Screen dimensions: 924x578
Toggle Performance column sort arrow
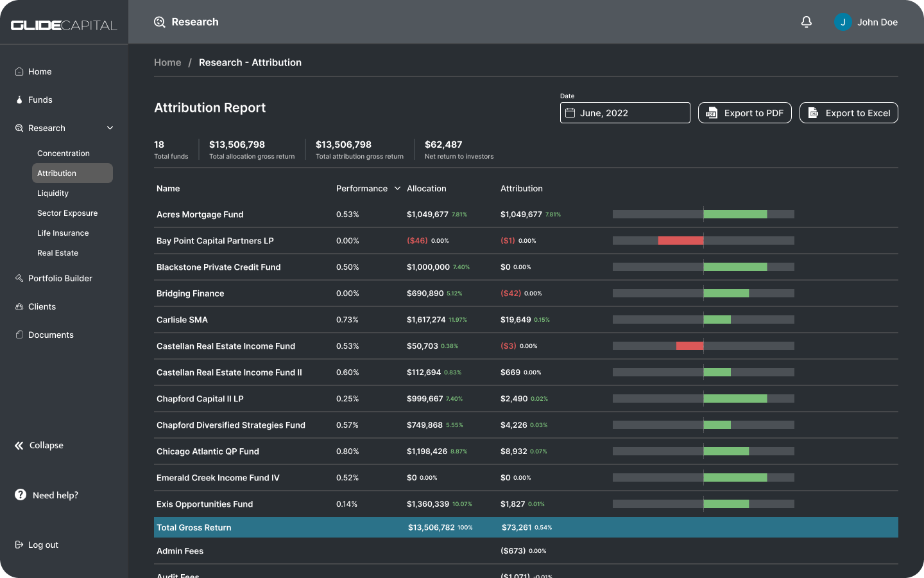point(397,188)
